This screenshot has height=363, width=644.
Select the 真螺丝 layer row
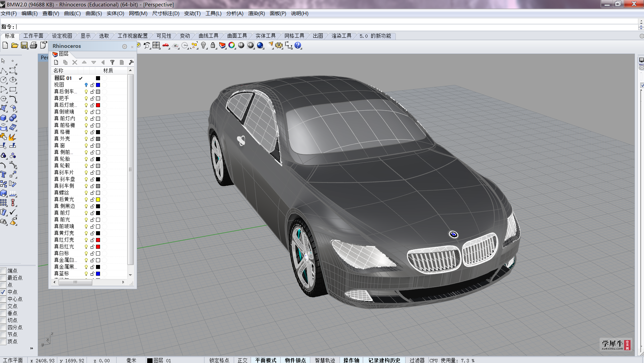(89, 193)
